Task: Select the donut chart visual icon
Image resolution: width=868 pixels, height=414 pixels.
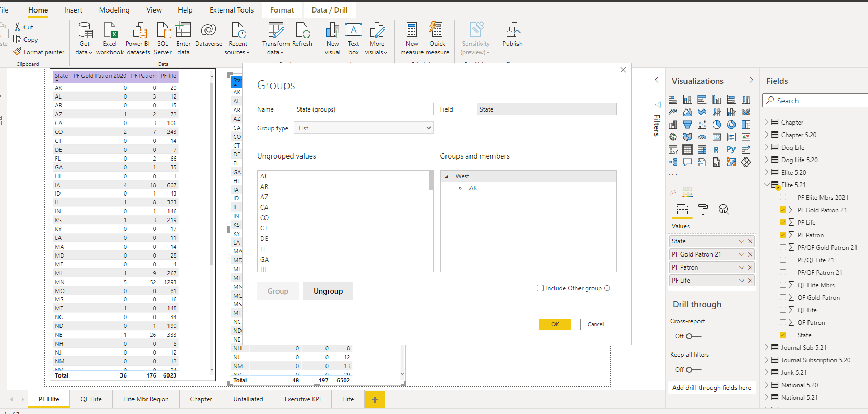Action: (x=731, y=125)
